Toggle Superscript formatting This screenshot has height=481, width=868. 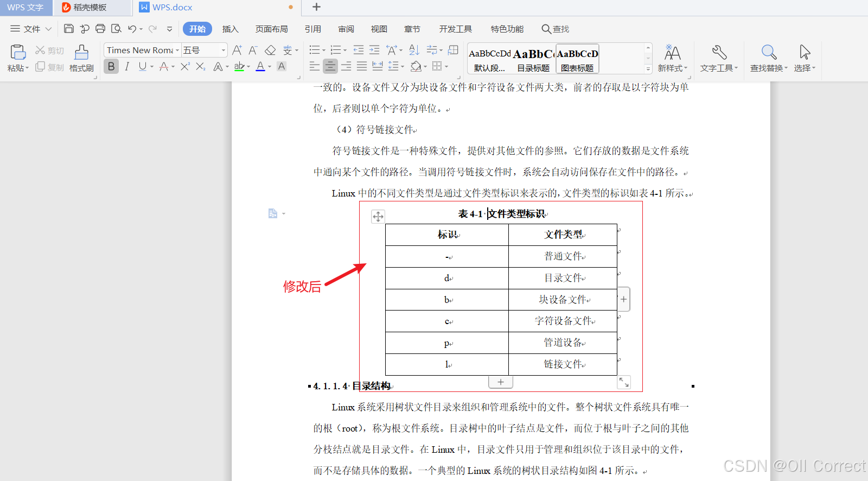(x=185, y=66)
